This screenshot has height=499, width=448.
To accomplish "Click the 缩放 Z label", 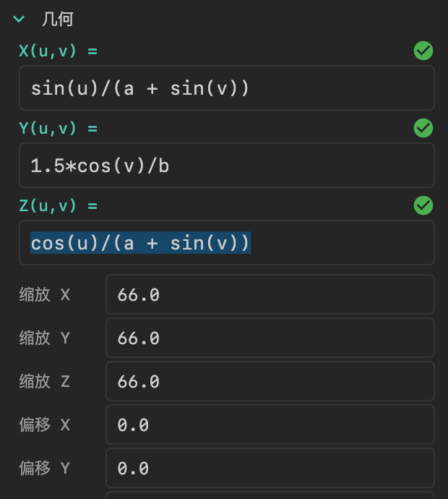I will (x=45, y=381).
